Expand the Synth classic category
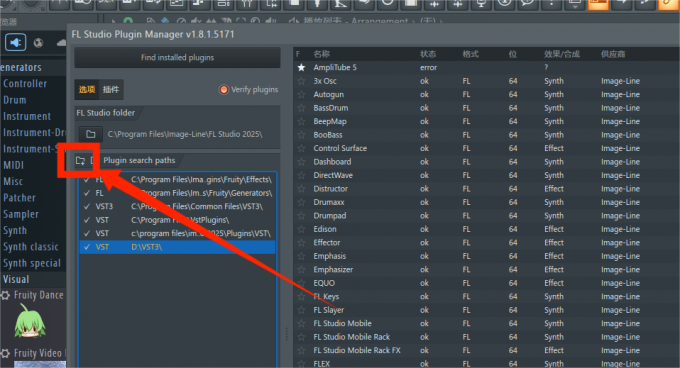680x368 pixels. click(31, 247)
